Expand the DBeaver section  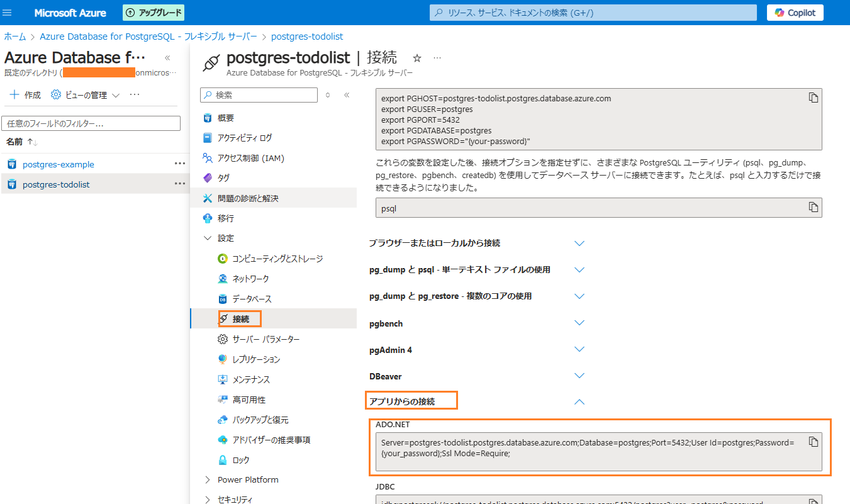[x=579, y=376]
